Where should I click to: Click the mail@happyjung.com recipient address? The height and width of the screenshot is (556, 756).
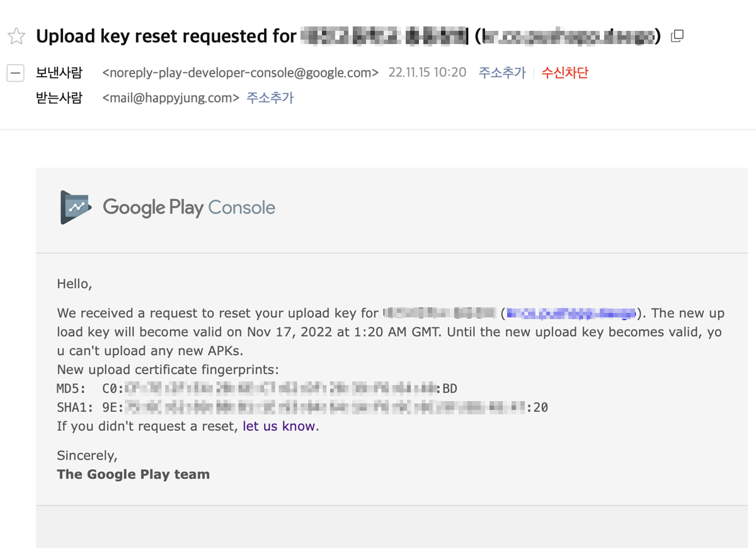point(171,98)
